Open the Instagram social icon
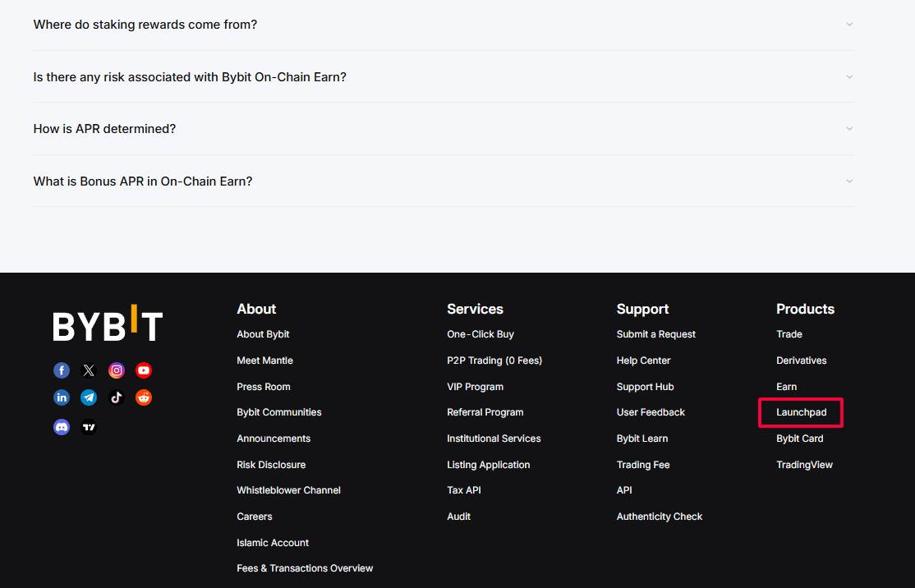Viewport: 915px width, 588px height. point(116,370)
